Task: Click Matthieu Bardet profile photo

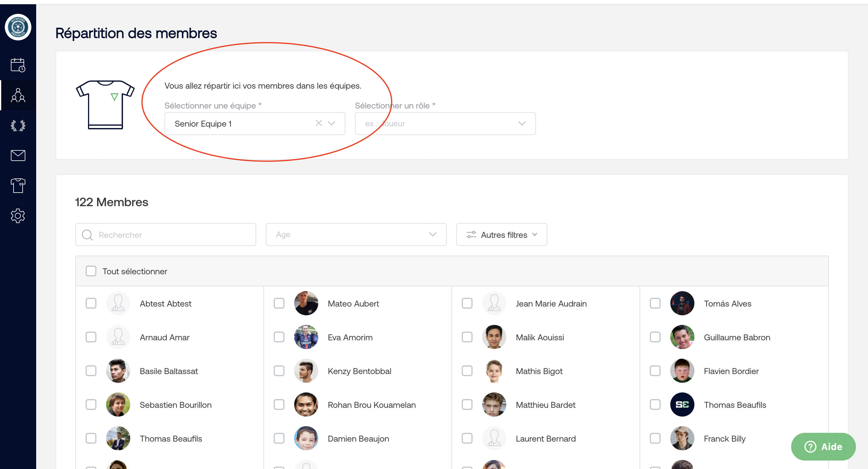Action: (x=494, y=404)
